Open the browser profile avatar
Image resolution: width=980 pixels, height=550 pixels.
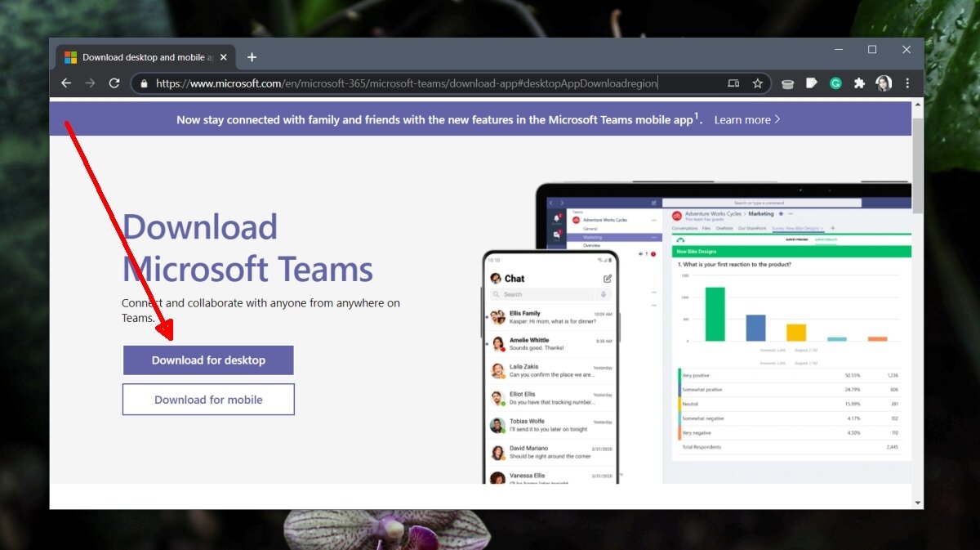(x=884, y=83)
